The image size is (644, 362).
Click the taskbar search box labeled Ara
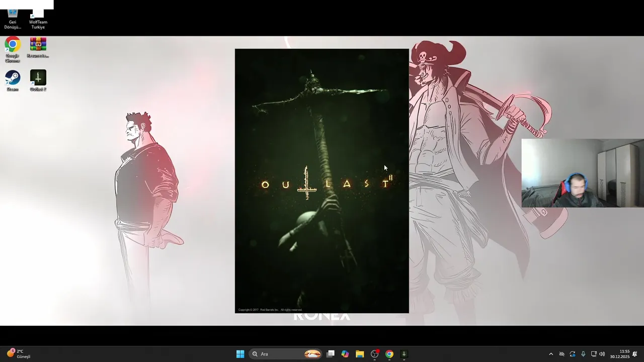286,354
